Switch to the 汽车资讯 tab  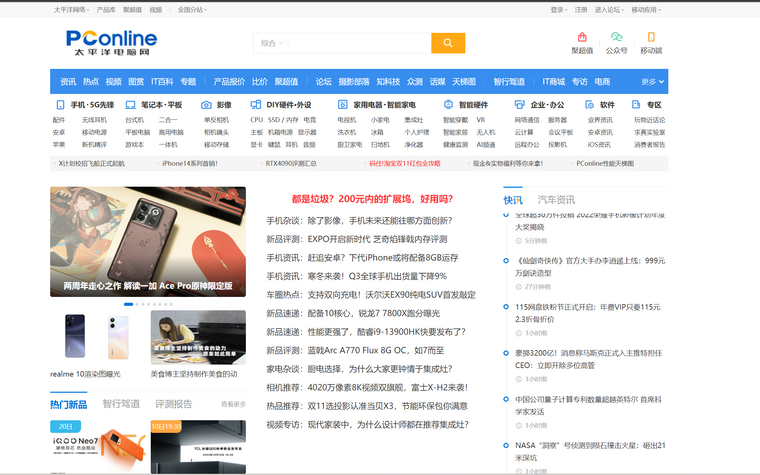[556, 200]
